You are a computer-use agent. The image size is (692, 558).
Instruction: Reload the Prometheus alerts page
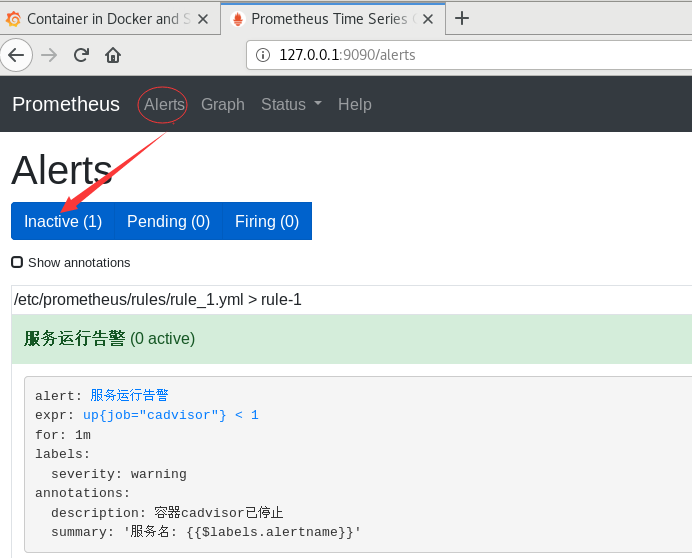[81, 55]
